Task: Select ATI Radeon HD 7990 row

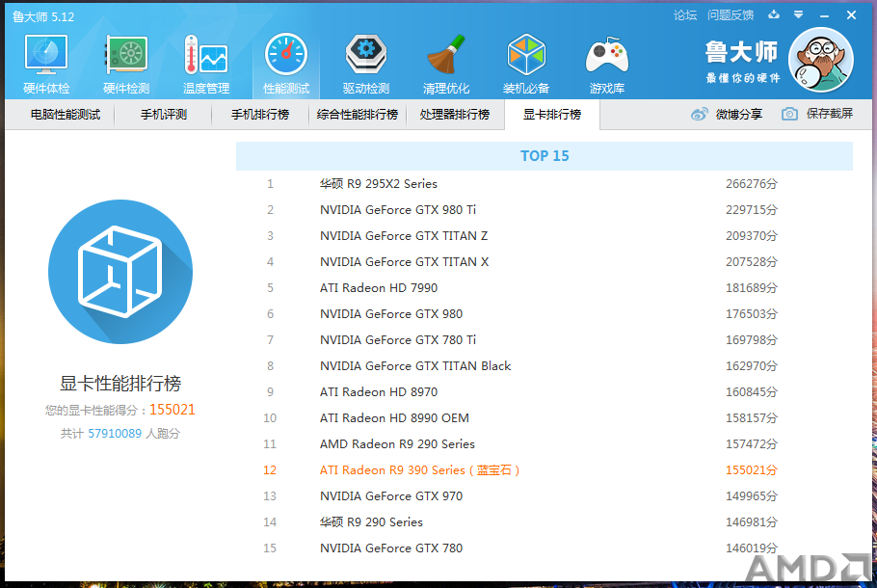Action: (x=545, y=287)
